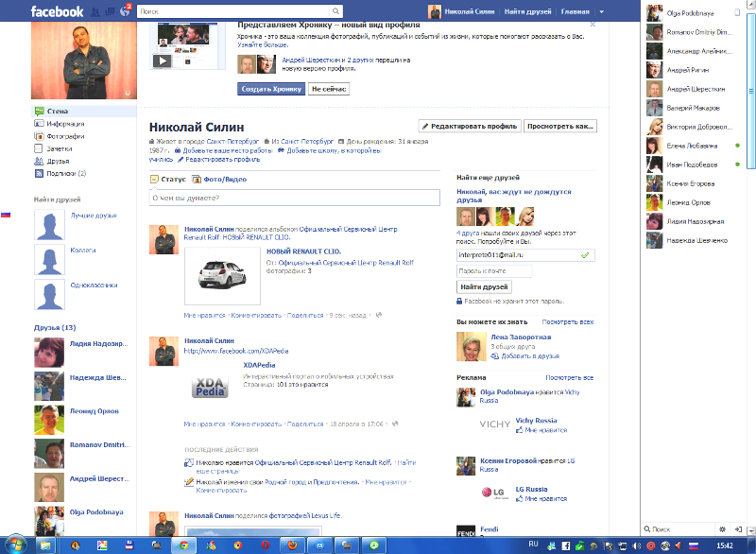The width and height of the screenshot is (756, 554).
Task: Expand the account dropdown arrow in header
Action: [x=601, y=11]
